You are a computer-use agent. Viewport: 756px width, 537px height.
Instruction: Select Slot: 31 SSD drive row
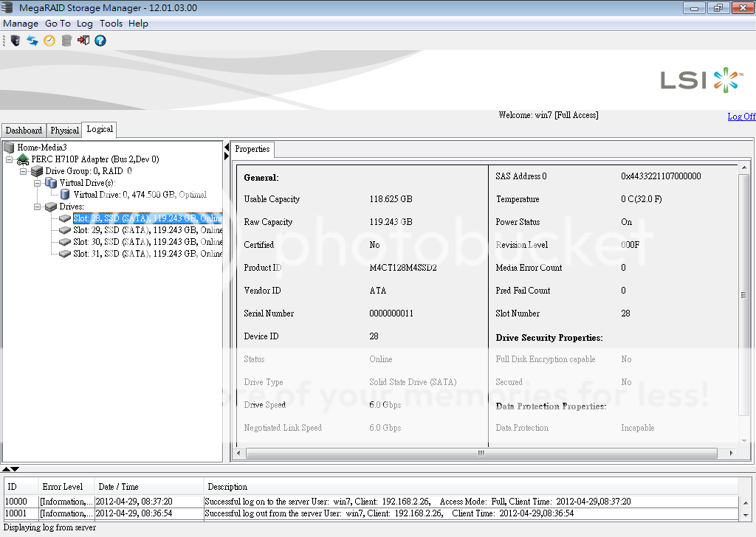tap(148, 254)
